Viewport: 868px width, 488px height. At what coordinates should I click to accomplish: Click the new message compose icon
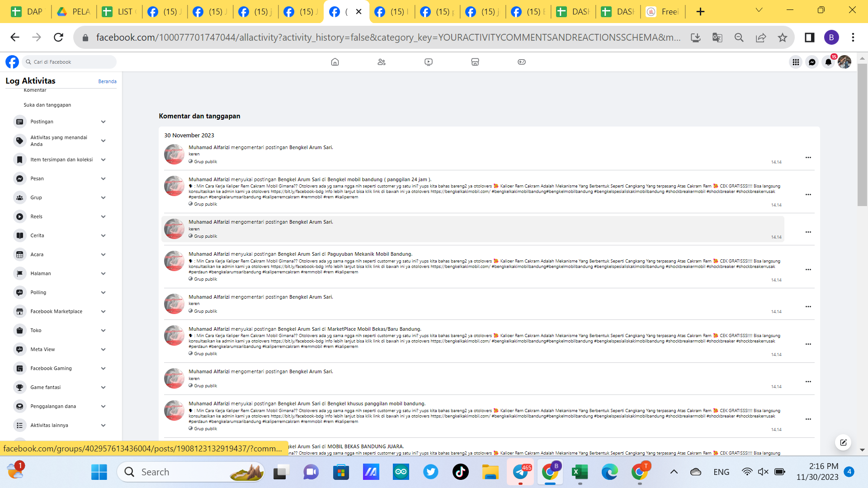(843, 442)
